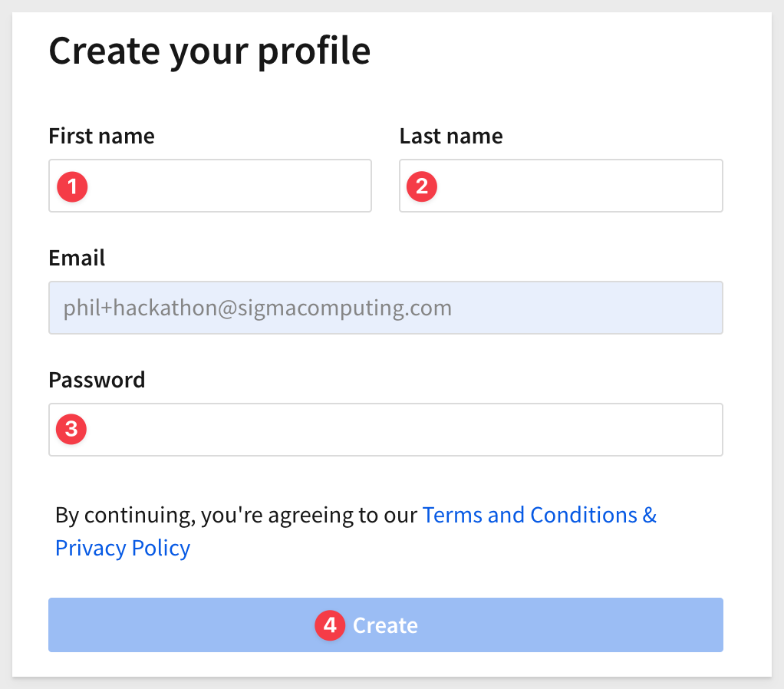
Task: Click the red number 2 badge
Action: (421, 186)
